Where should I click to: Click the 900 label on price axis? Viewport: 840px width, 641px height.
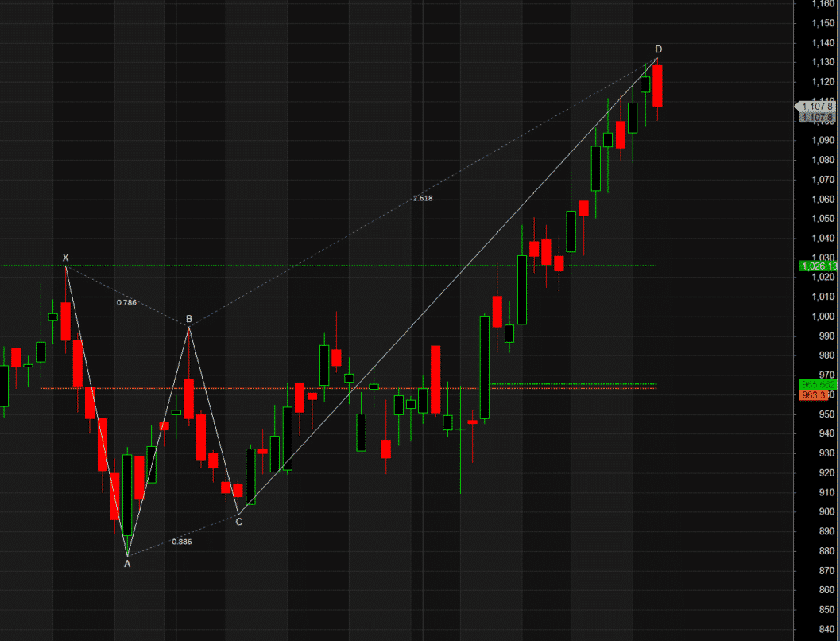(823, 512)
